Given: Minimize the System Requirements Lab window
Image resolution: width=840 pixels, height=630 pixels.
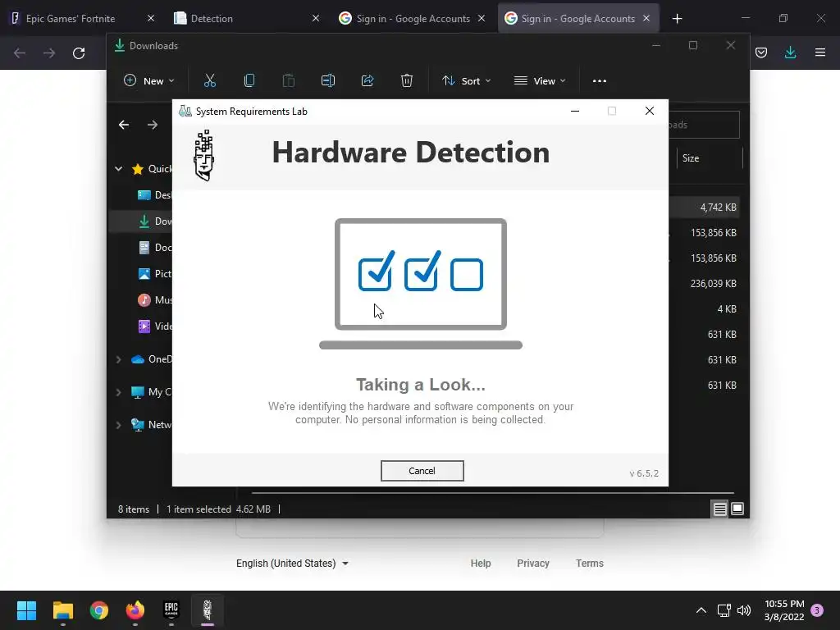Looking at the screenshot, I should tap(575, 111).
